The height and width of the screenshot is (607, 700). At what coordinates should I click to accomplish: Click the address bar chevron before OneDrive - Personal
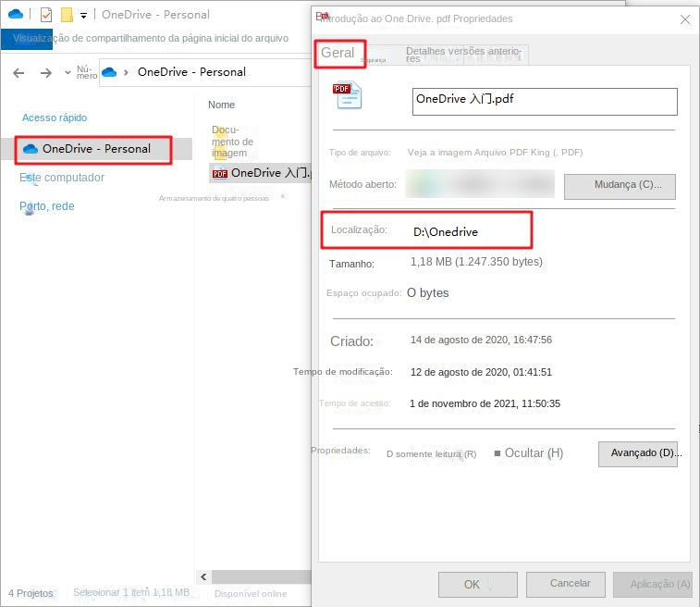[127, 72]
